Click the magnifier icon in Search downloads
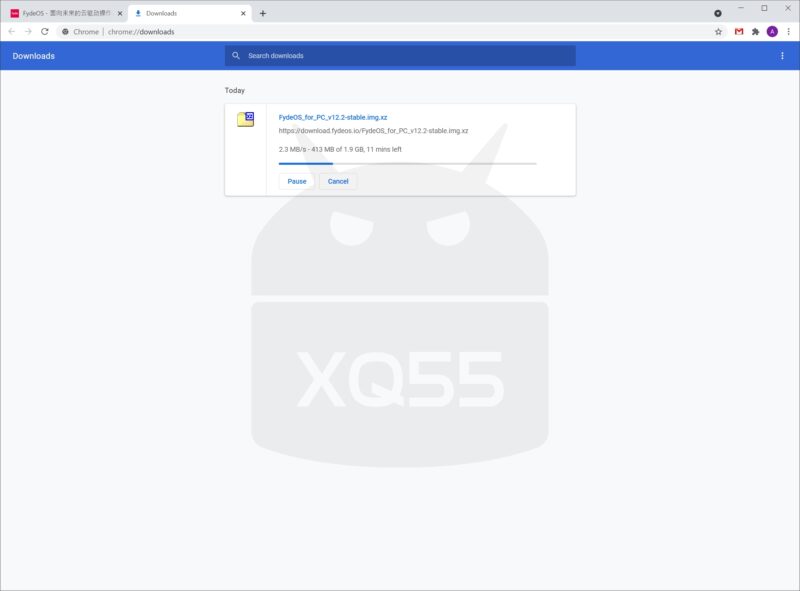This screenshot has height=591, width=800. click(x=236, y=56)
